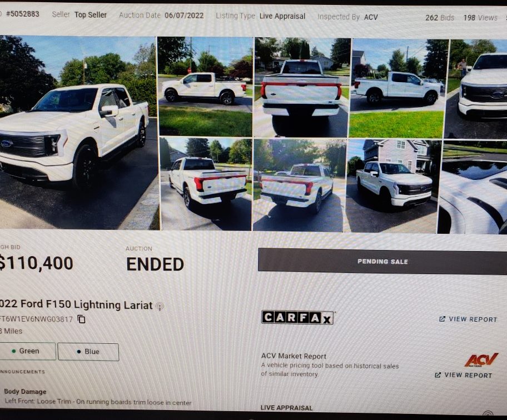507x420 pixels.
Task: Click the CARFAX logo
Action: click(x=297, y=318)
